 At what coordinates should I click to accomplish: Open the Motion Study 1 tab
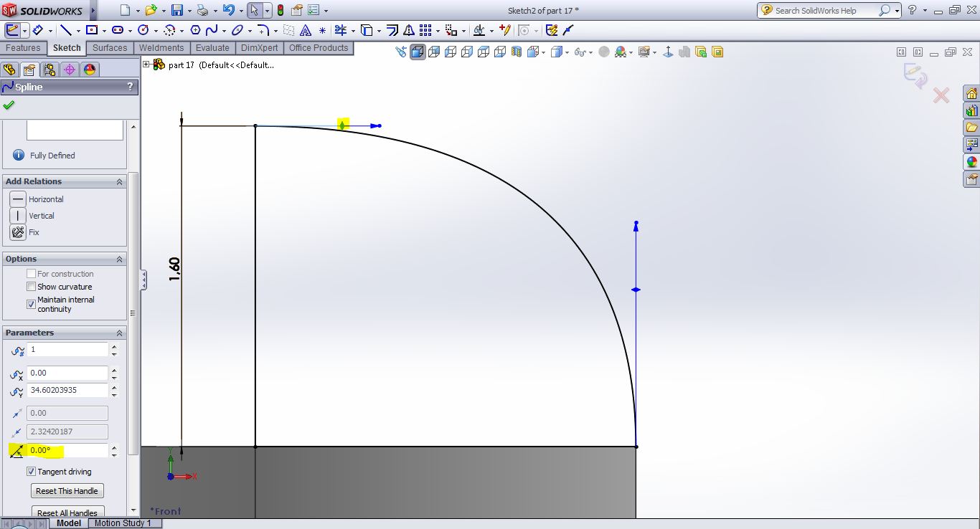[x=123, y=523]
